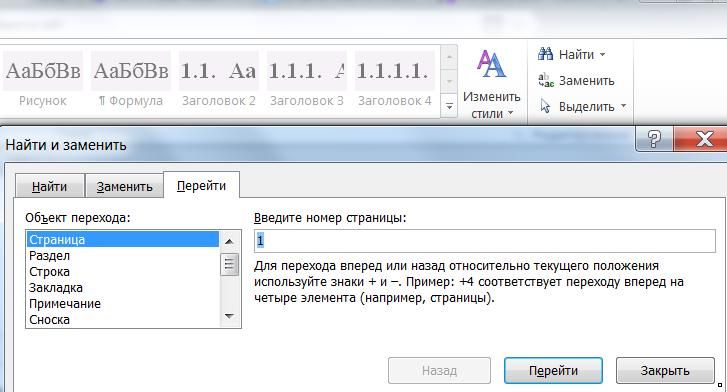Move the object list down with the arrow
The image size is (727, 392).
click(229, 316)
